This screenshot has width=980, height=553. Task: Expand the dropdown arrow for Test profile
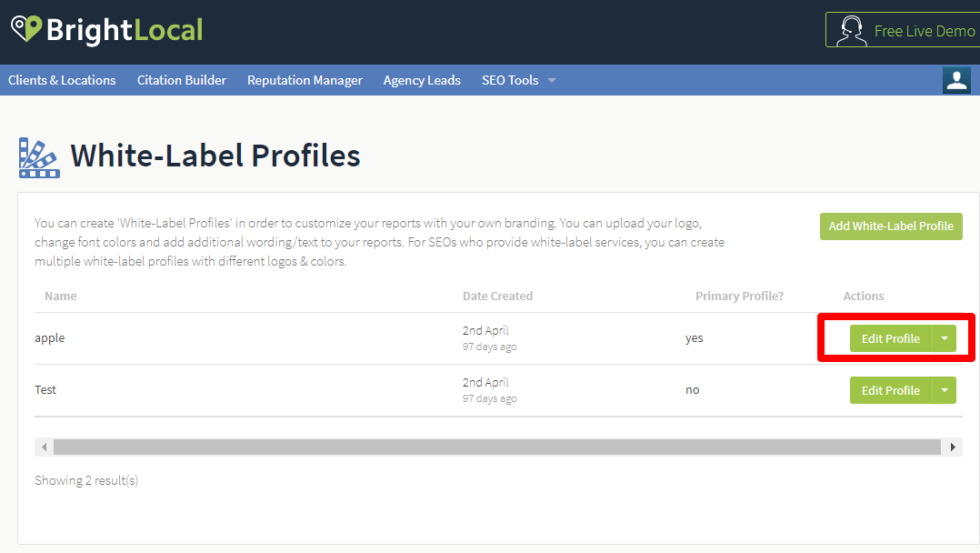click(945, 390)
